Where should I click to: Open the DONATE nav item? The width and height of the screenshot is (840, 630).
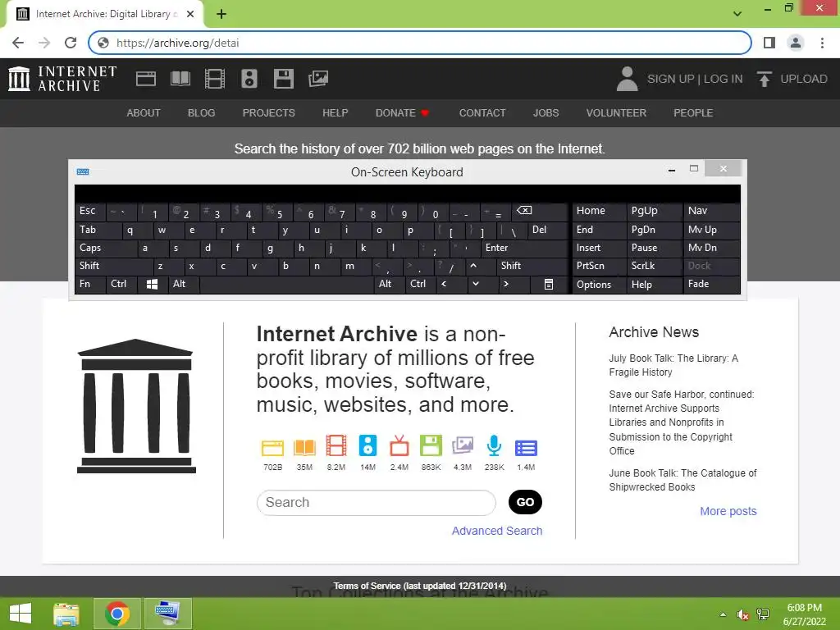[x=402, y=113]
